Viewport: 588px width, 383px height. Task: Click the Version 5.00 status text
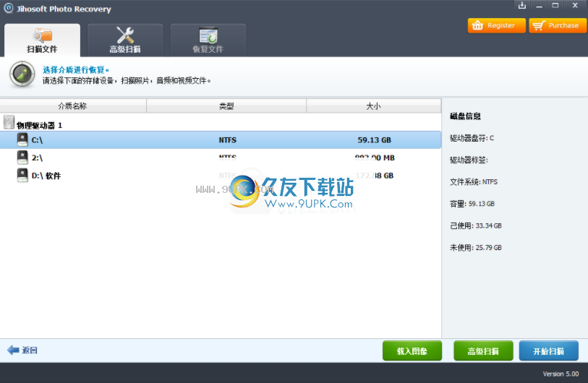(x=561, y=374)
